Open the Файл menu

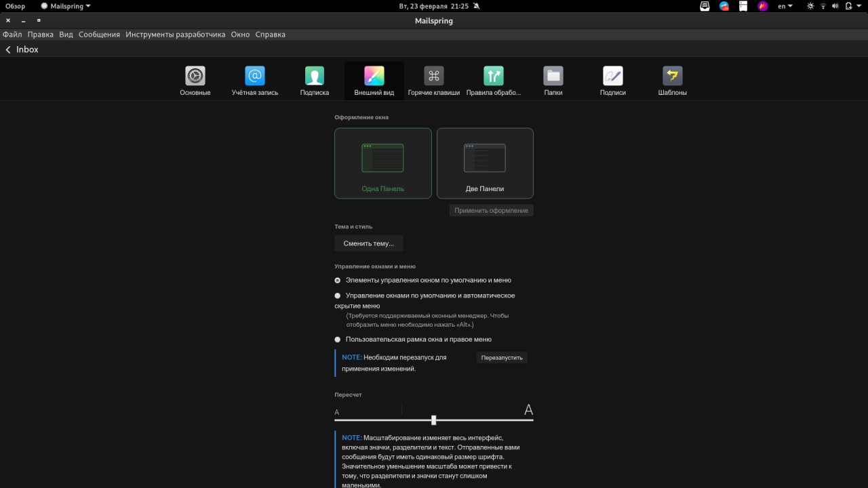click(12, 35)
